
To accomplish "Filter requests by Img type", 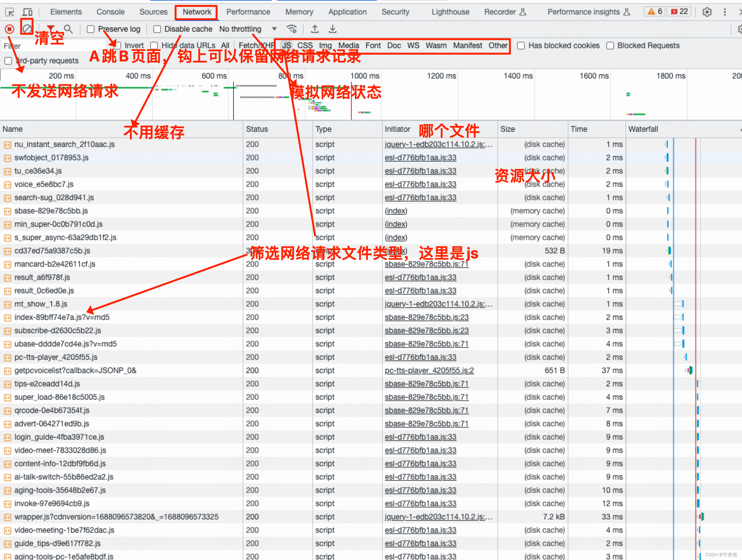I will [x=325, y=46].
